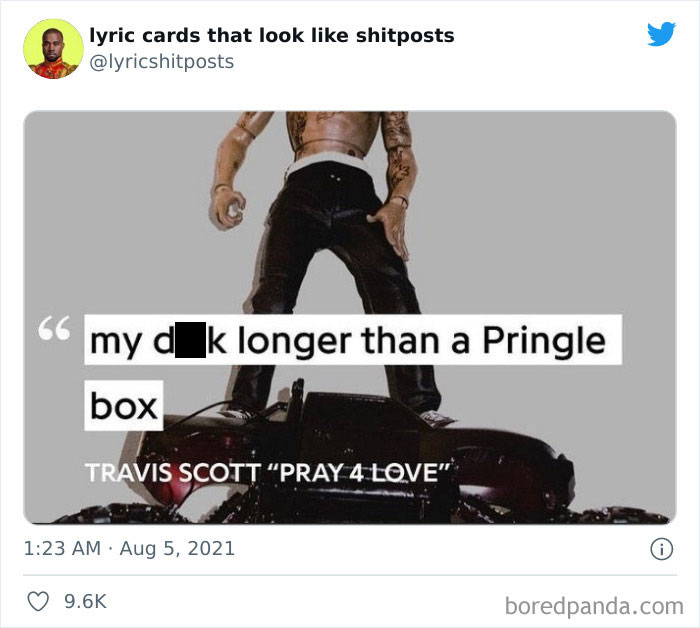Click the black censor box in the lyric
This screenshot has height=628, width=700.
(191, 340)
